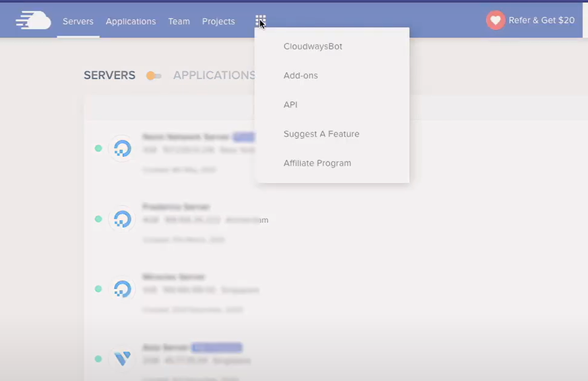Open the grid apps menu icon
The width and height of the screenshot is (588, 381).
pyautogui.click(x=260, y=21)
